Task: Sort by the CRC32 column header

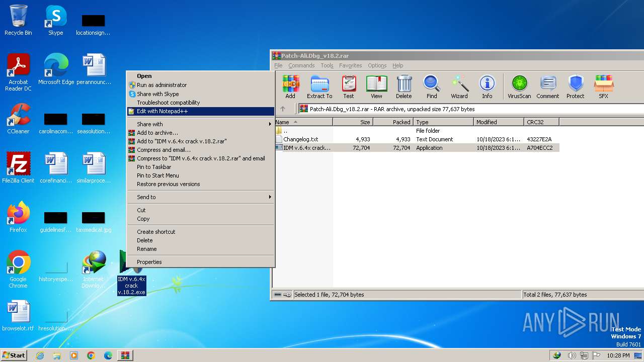Action: (541, 122)
